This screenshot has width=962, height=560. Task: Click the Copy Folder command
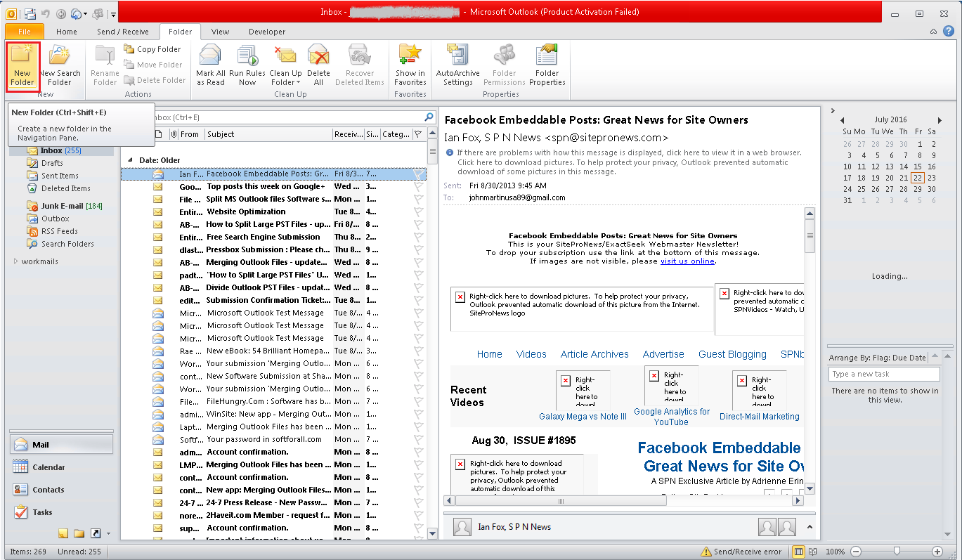152,49
